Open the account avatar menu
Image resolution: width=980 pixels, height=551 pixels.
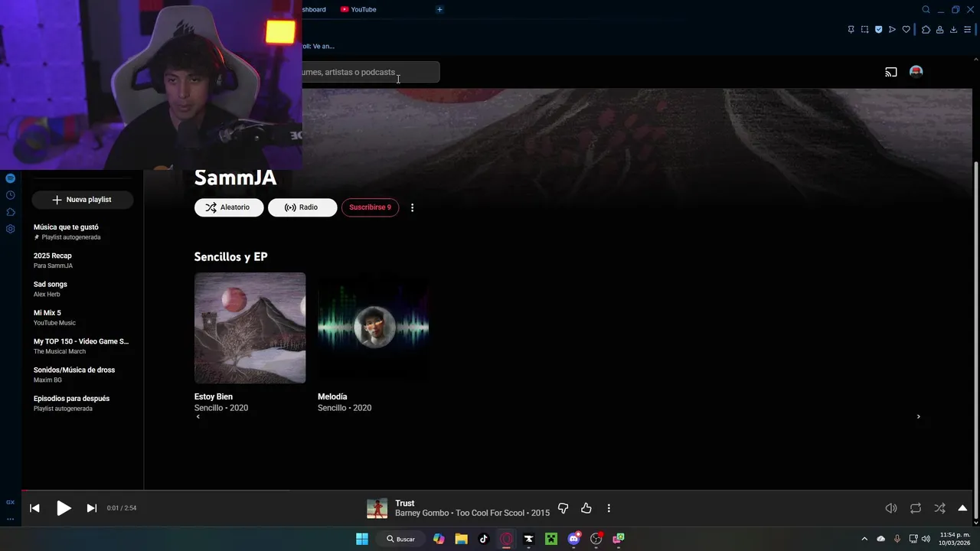tap(916, 72)
